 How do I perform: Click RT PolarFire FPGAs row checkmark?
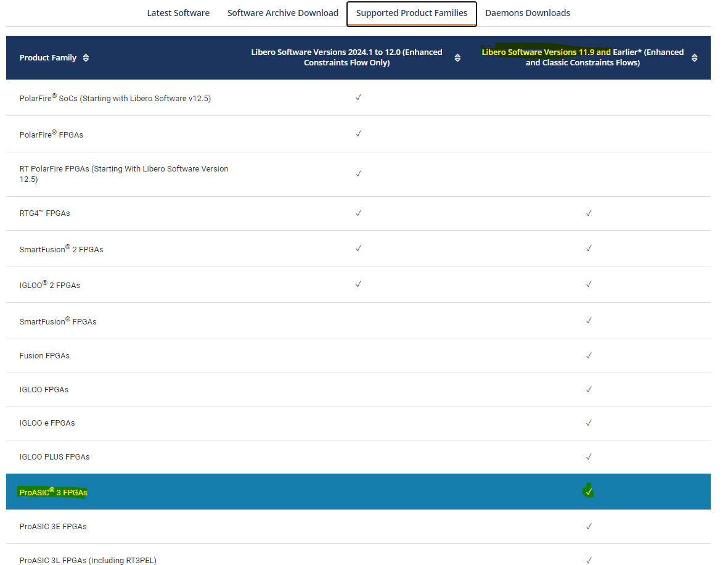[x=358, y=174]
